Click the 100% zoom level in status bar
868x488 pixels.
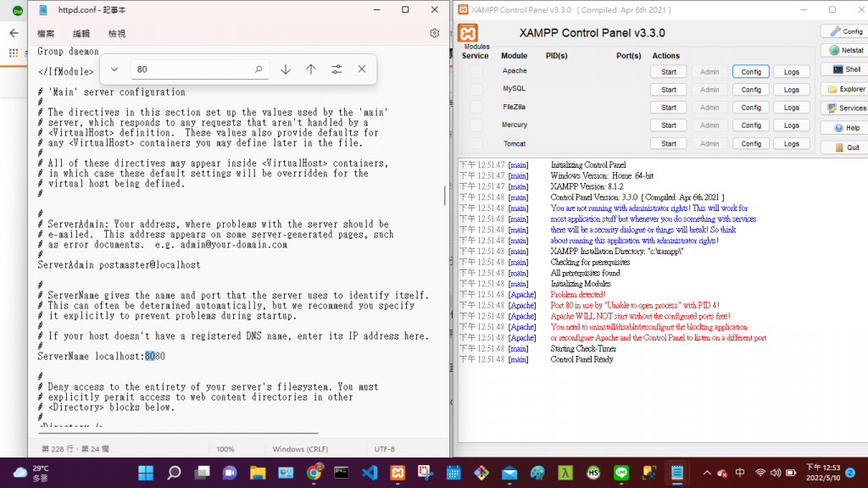tap(225, 449)
